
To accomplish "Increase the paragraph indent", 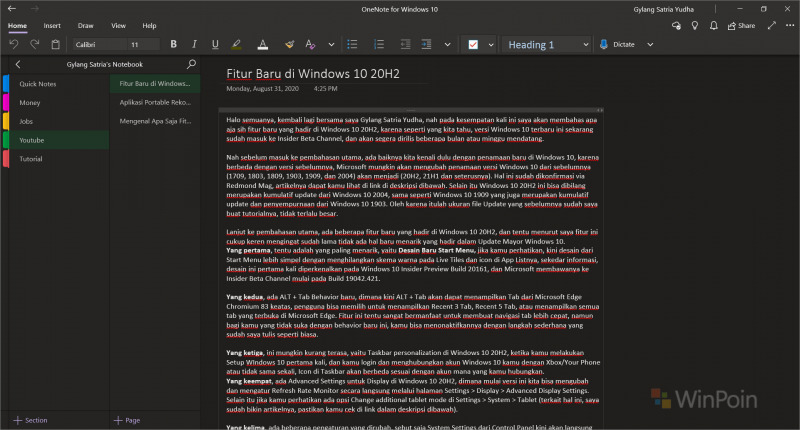I will [x=426, y=44].
